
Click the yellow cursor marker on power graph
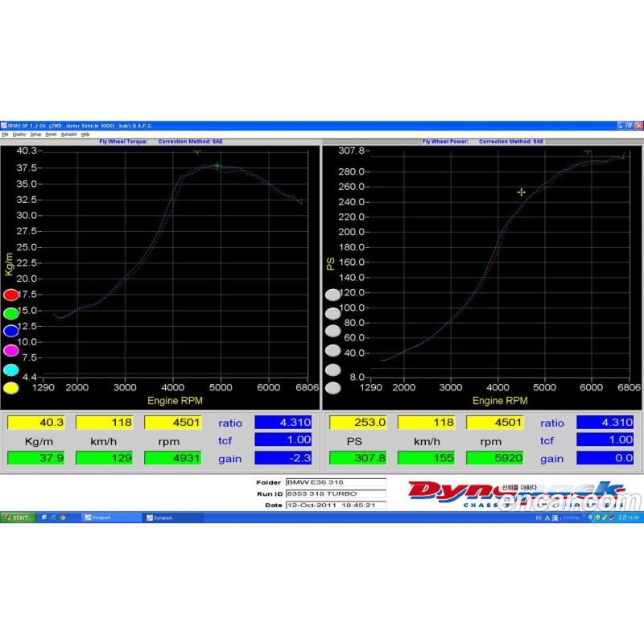(522, 192)
